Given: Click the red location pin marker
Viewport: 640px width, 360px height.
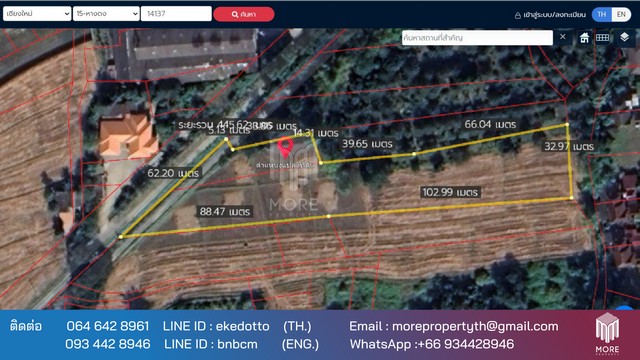Looking at the screenshot, I should point(285,147).
